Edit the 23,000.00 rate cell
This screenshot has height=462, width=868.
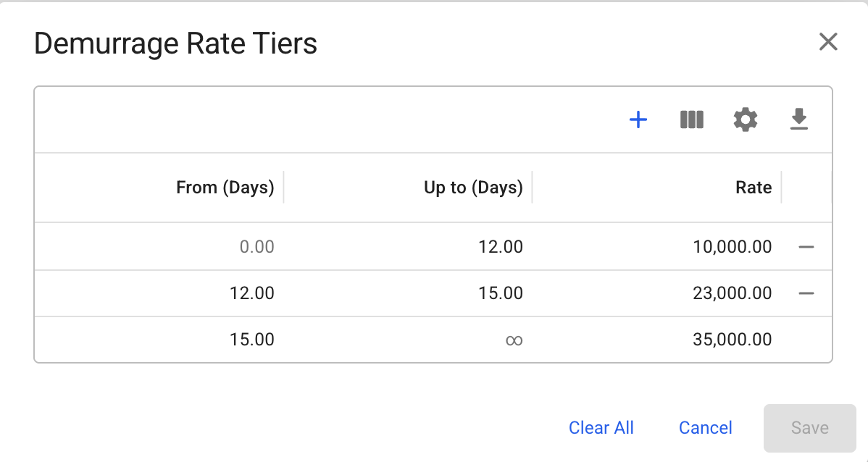[733, 293]
